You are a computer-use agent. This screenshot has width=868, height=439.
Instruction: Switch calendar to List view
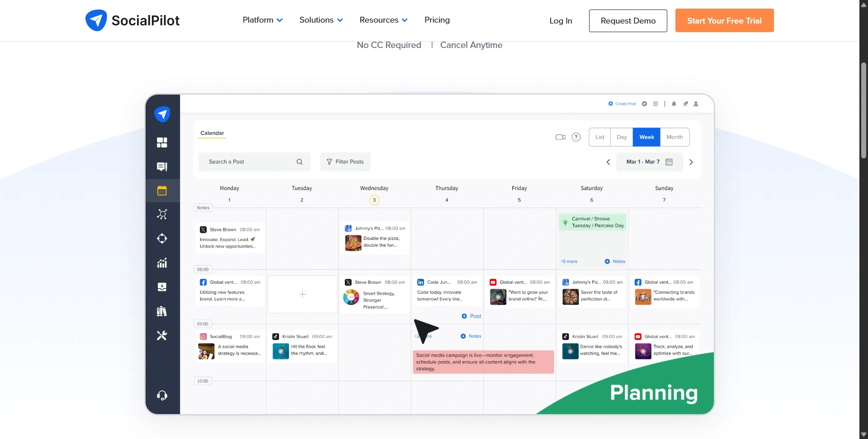coord(599,137)
